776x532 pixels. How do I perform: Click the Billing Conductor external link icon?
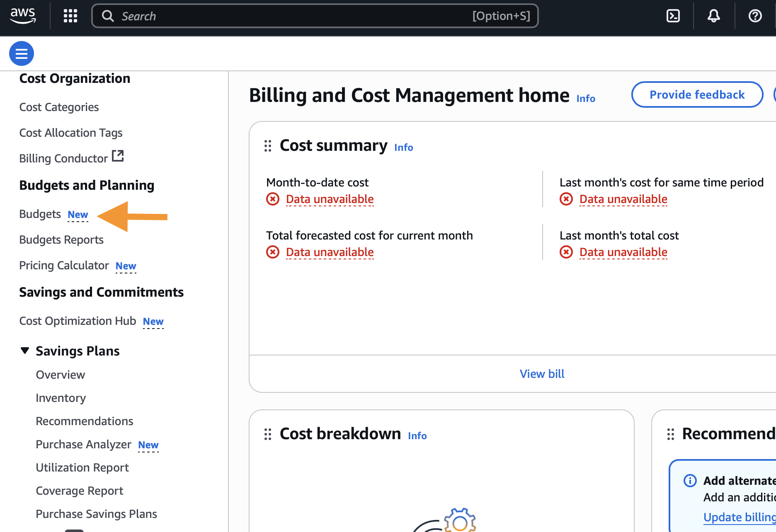click(x=118, y=156)
